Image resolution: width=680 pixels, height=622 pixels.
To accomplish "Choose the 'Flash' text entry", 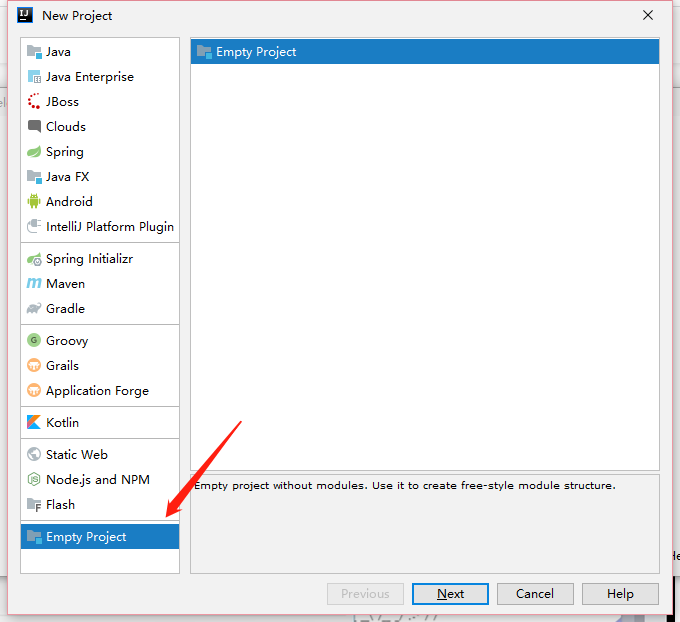I will pyautogui.click(x=60, y=504).
